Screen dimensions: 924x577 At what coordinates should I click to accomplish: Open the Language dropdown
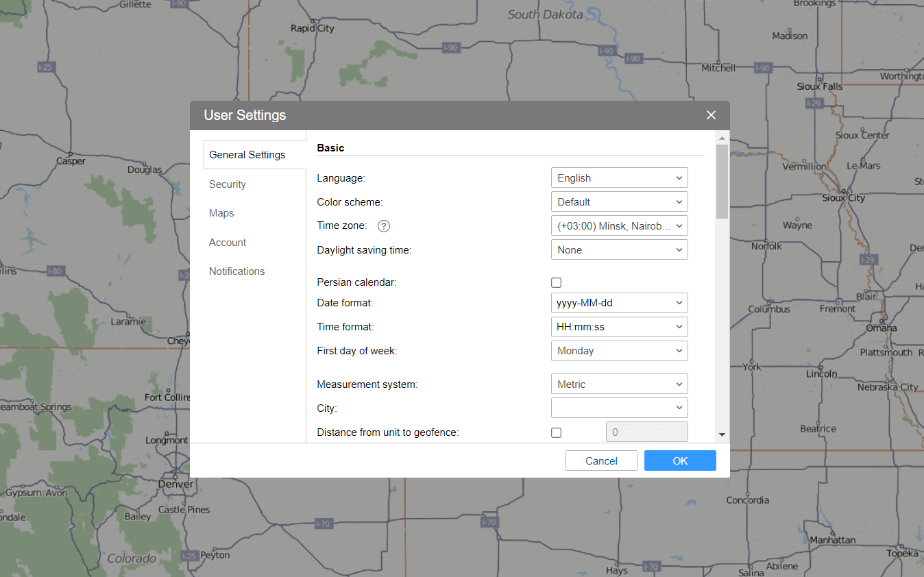tap(619, 178)
